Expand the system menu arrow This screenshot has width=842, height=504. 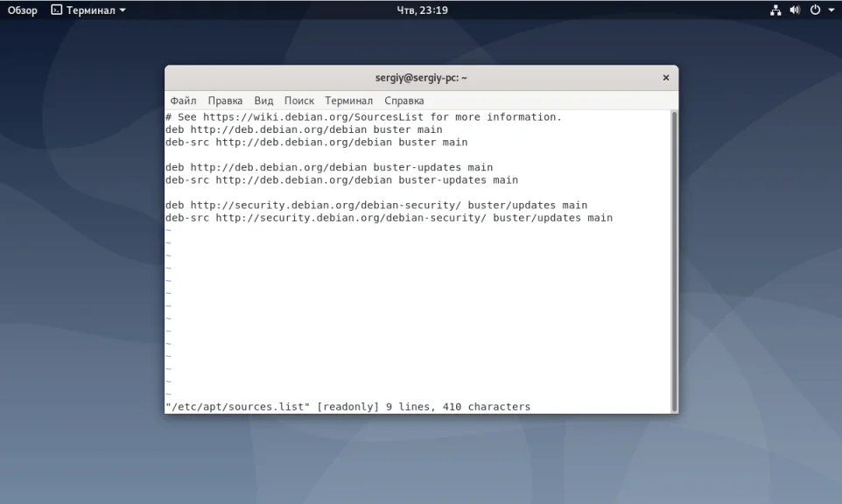pyautogui.click(x=831, y=10)
